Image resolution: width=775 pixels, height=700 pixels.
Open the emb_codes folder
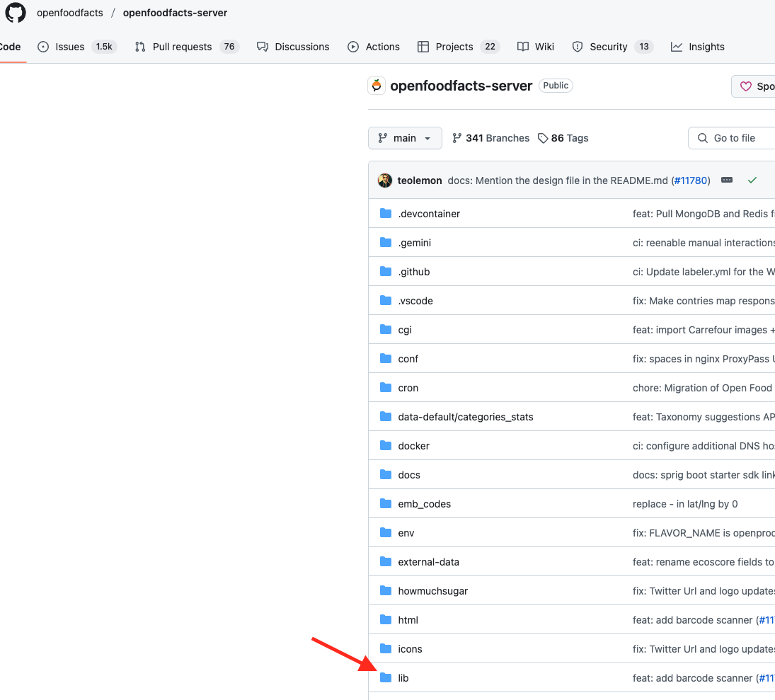pyautogui.click(x=424, y=504)
